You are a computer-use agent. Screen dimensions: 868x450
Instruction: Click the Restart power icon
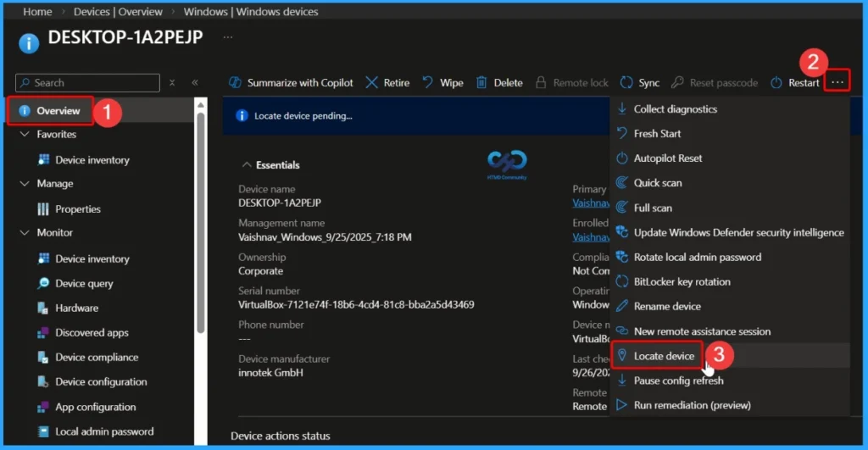point(776,82)
